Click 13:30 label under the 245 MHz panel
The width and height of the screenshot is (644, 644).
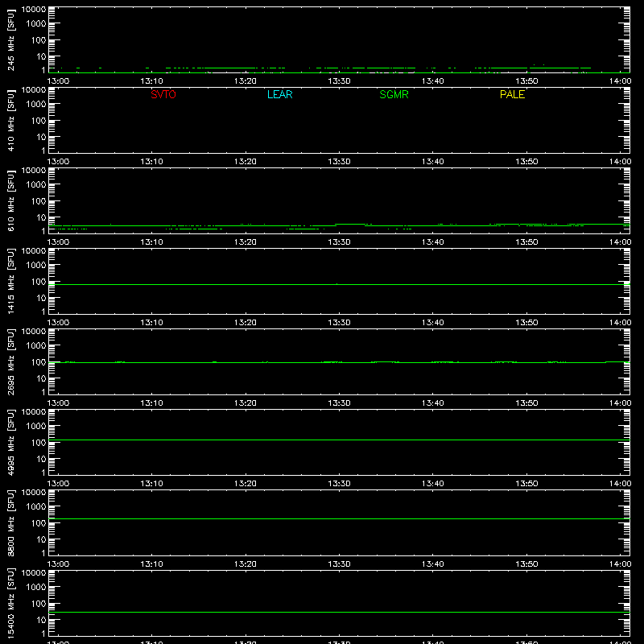coord(339,81)
